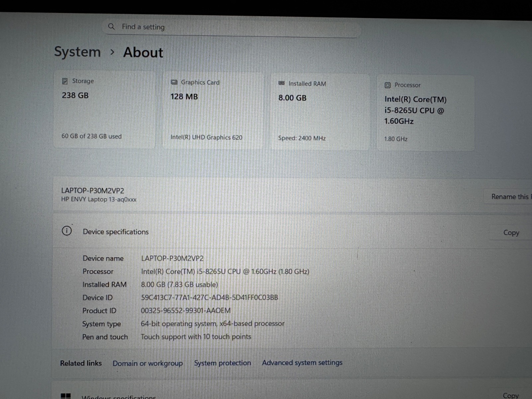532x399 pixels.
Task: Click the Pen and touch label
Action: click(105, 337)
